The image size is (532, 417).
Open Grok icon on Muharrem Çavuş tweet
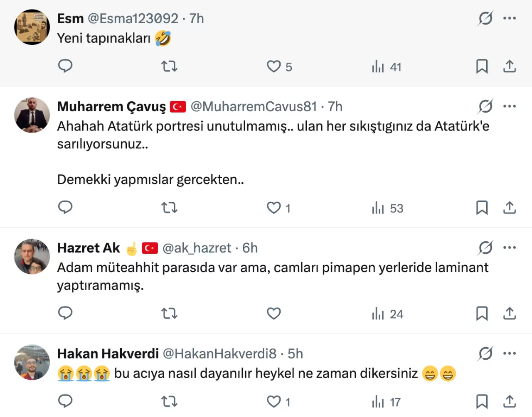(x=485, y=106)
